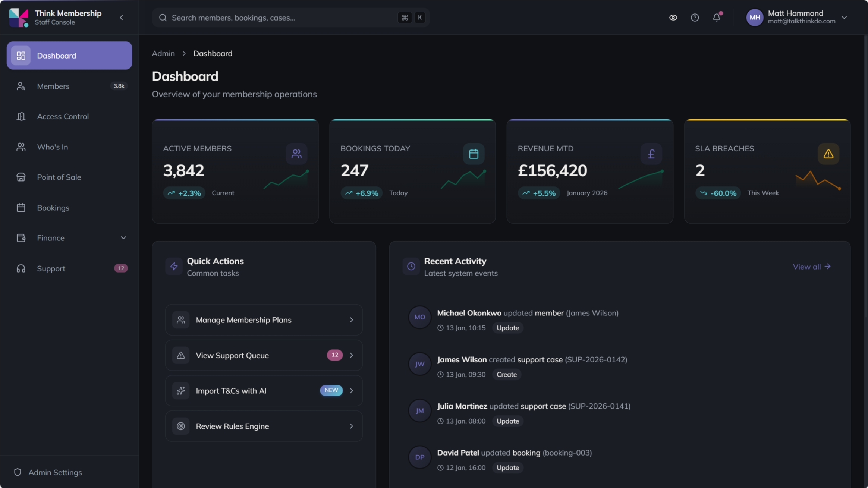Click the SLA Breaches sparkline chart
The image size is (868, 488).
click(818, 180)
